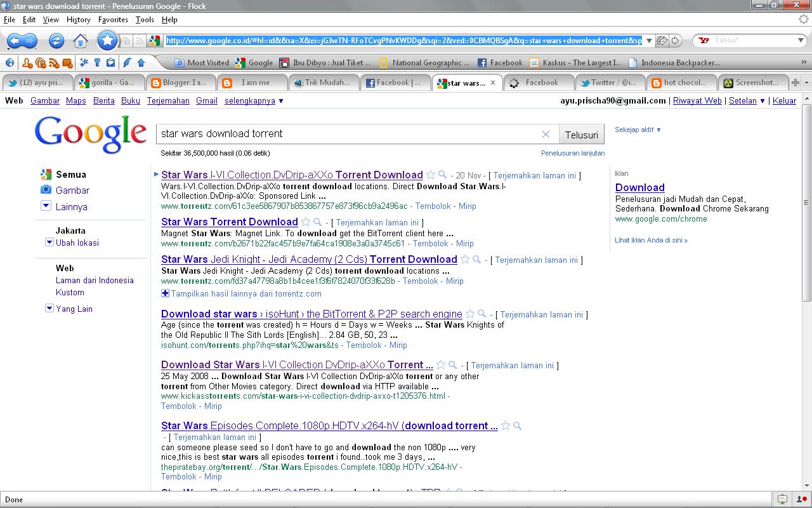This screenshot has width=812, height=508.
Task: Show all tabs list dropdown arrow
Action: (806, 83)
